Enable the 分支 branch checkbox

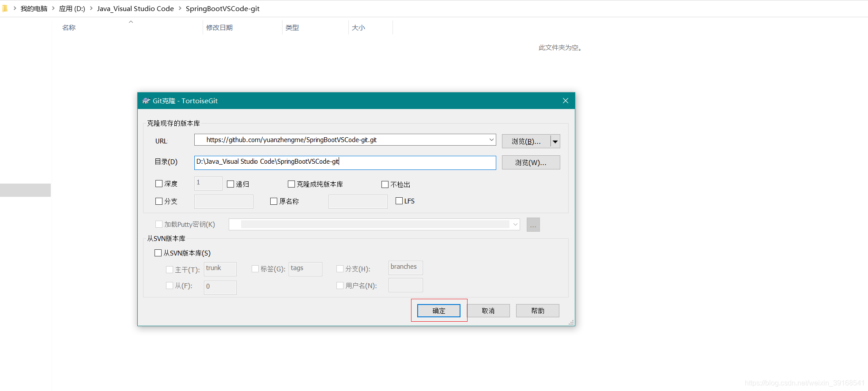159,201
